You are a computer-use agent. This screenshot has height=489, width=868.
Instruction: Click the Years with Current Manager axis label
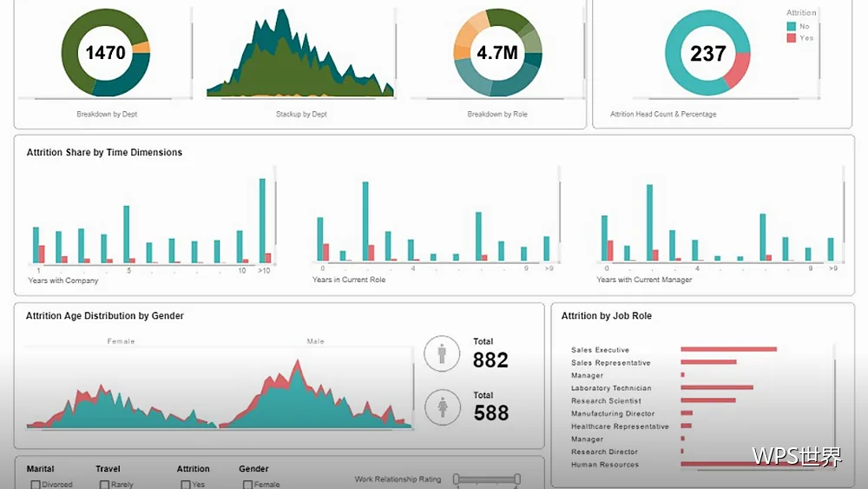point(644,280)
